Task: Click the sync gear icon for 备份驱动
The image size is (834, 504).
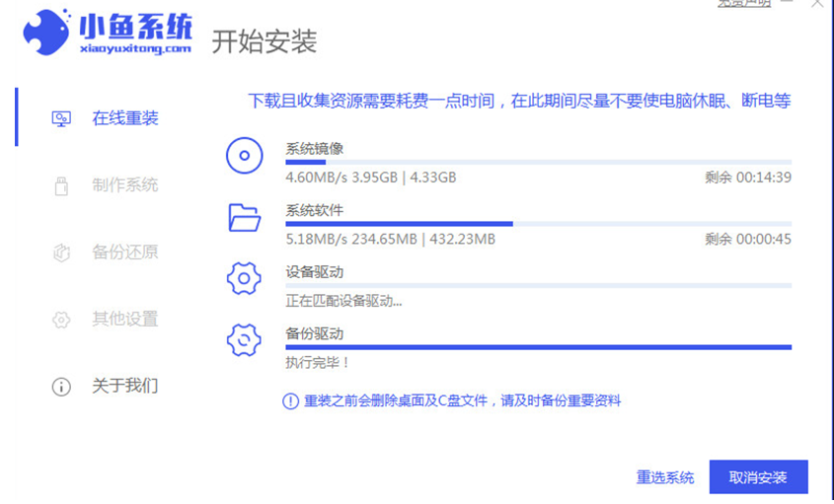Action: click(x=244, y=339)
